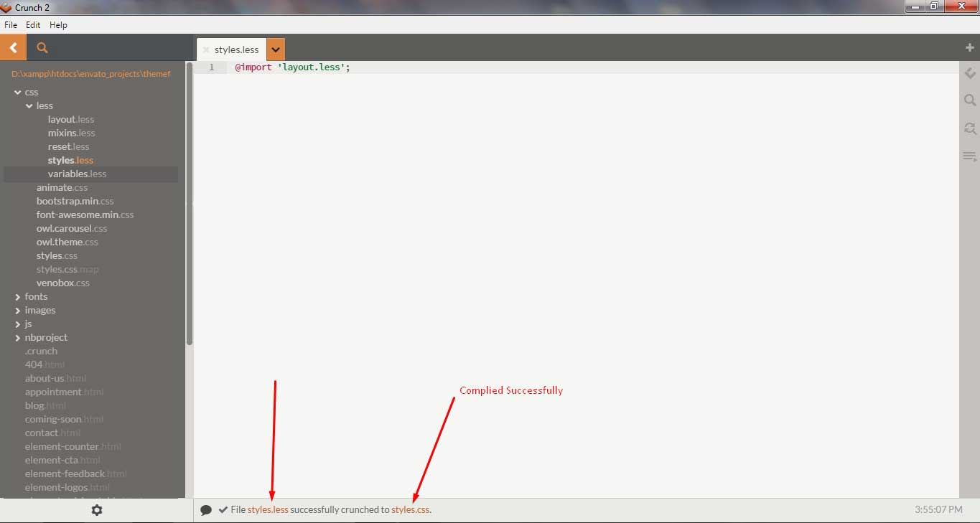Viewport: 980px width, 523px height.
Task: Expand the fonts folder
Action: tap(18, 296)
